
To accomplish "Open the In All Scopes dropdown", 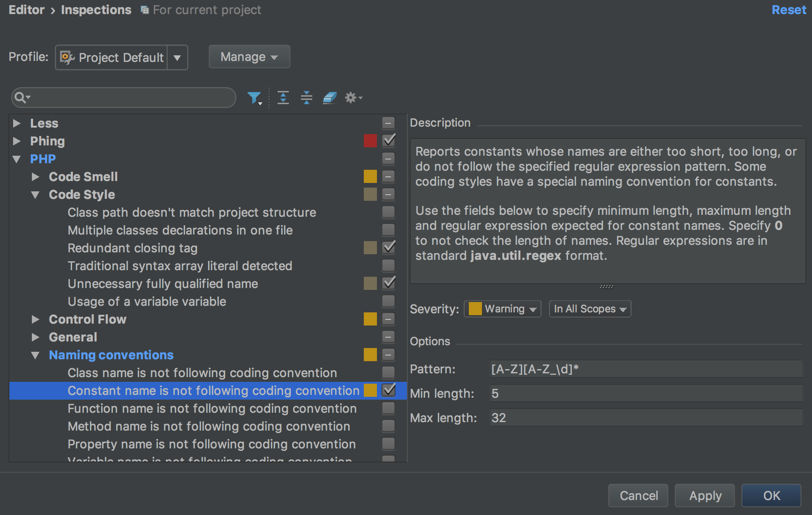I will (x=590, y=309).
